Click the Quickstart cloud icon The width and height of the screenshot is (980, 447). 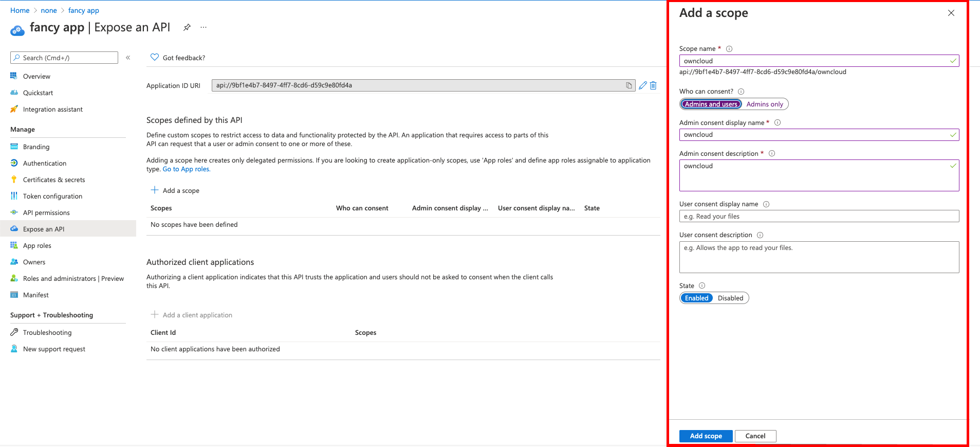coord(14,93)
